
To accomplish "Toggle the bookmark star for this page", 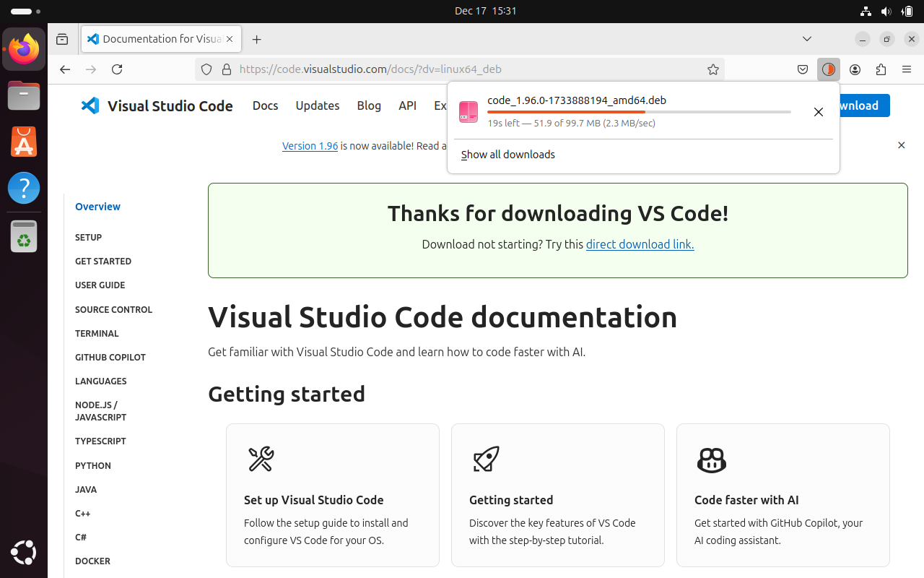I will coord(713,69).
